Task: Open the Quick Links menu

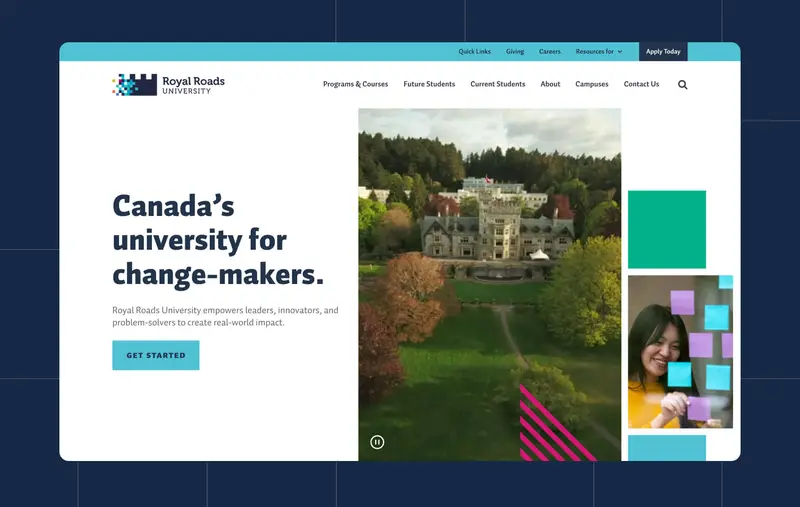Action: [474, 52]
